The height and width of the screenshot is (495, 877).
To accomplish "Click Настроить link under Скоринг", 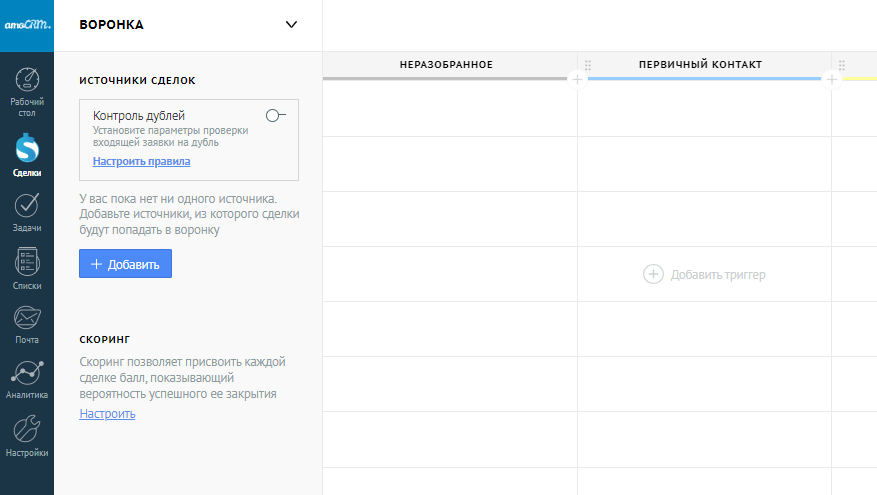I will (x=107, y=414).
